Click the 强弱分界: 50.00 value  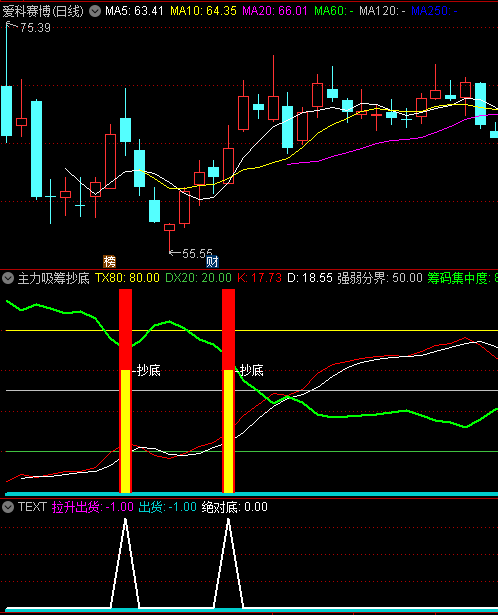pos(380,278)
